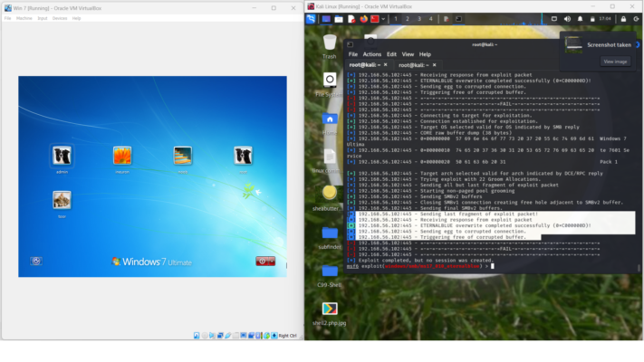Click the msf6 exploit prompt line in the terminal
Viewport: 644px width, 362px height.
pyautogui.click(x=418, y=266)
